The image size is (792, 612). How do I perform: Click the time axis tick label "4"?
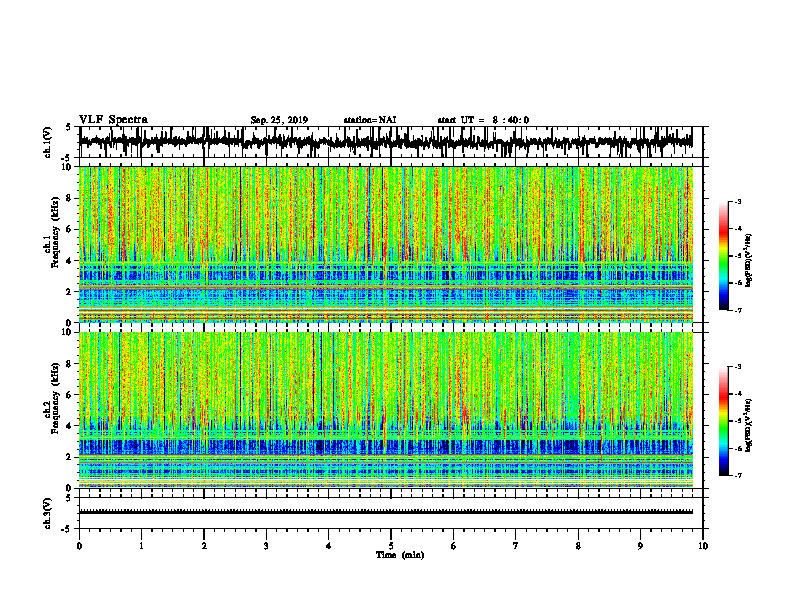(x=329, y=546)
